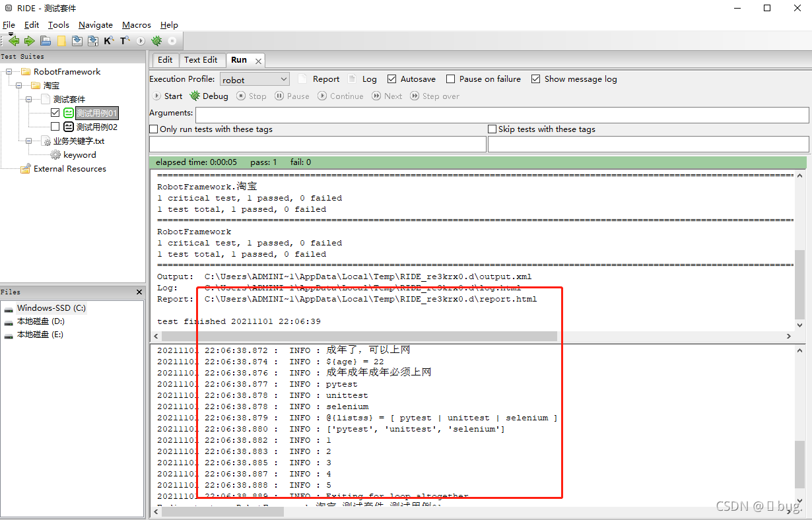Click the 业务关键字.txt resource file icon
812x520 pixels.
click(46, 141)
